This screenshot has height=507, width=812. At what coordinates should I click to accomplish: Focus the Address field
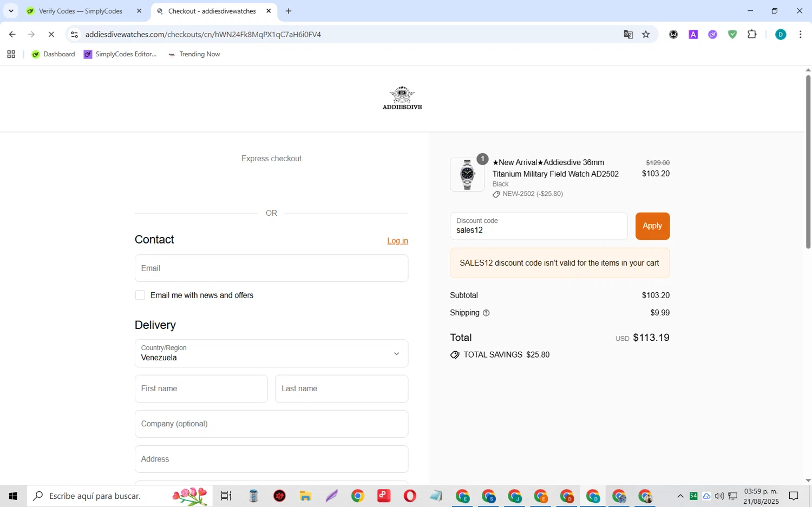(271, 459)
